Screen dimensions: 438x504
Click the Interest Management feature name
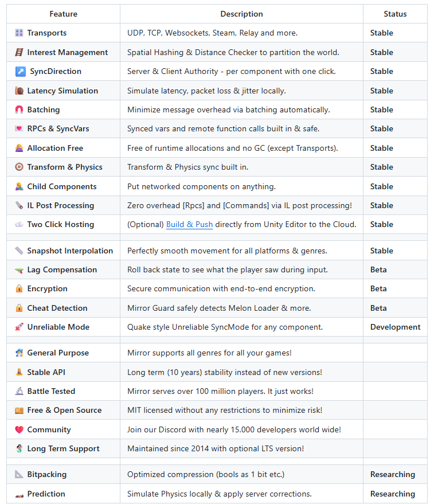68,52
